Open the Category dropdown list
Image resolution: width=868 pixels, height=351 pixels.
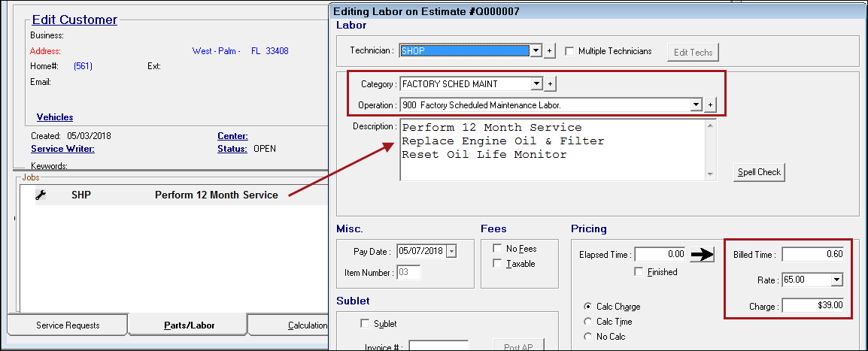click(x=536, y=84)
